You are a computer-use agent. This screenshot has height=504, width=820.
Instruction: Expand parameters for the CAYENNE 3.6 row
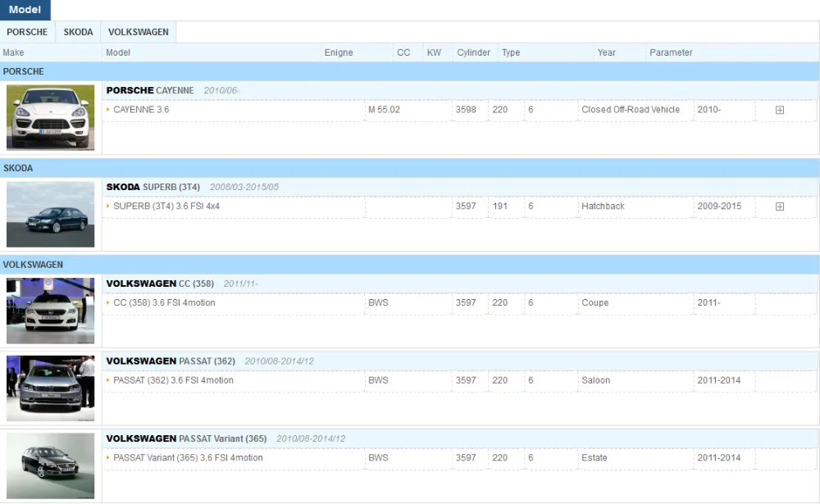point(779,110)
